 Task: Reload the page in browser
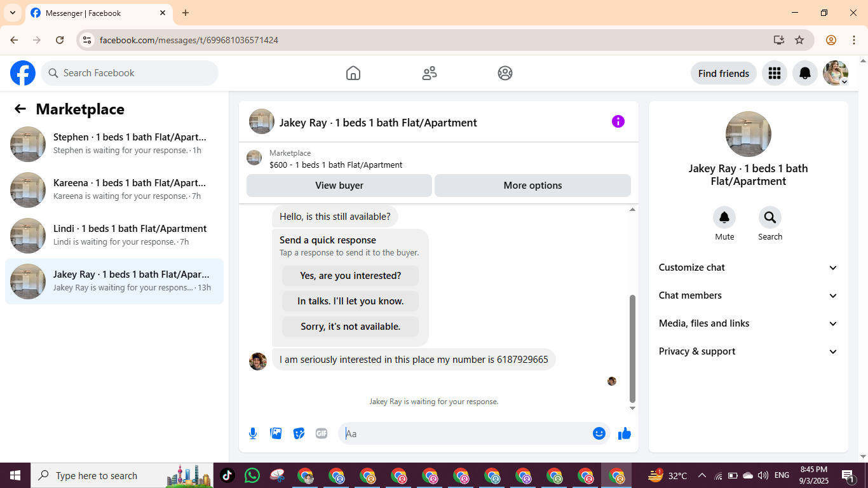(x=60, y=40)
